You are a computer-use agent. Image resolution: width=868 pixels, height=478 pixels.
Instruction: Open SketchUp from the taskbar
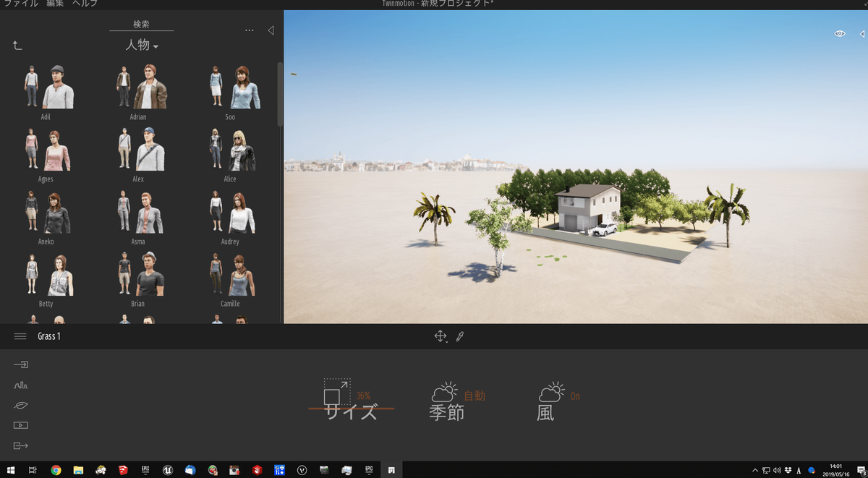point(123,470)
